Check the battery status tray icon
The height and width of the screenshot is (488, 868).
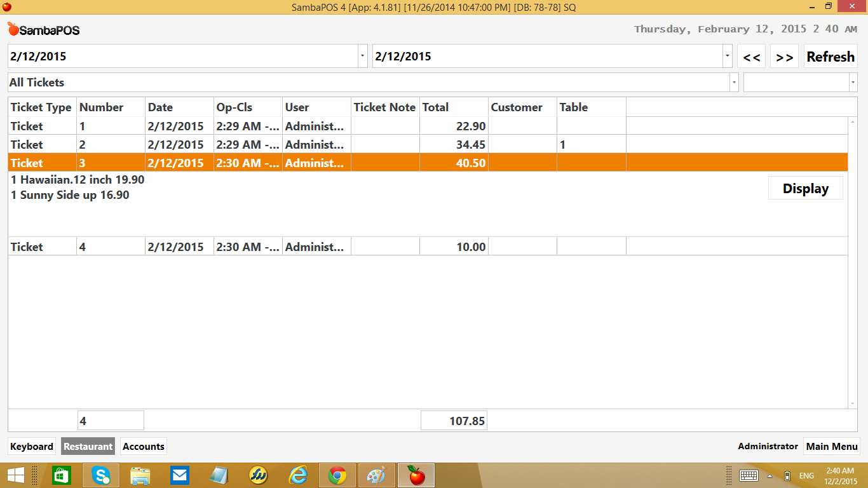[787, 475]
